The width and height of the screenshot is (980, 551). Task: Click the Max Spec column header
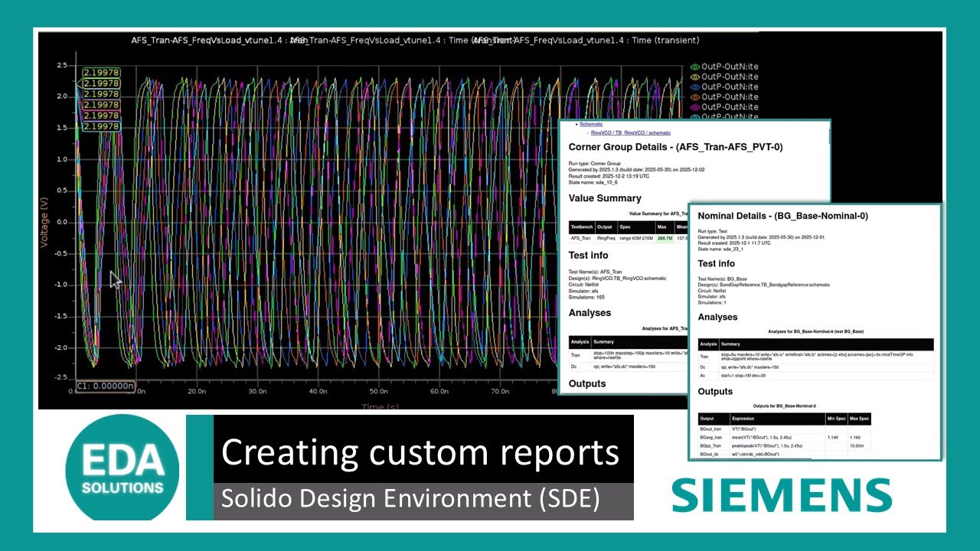click(860, 419)
